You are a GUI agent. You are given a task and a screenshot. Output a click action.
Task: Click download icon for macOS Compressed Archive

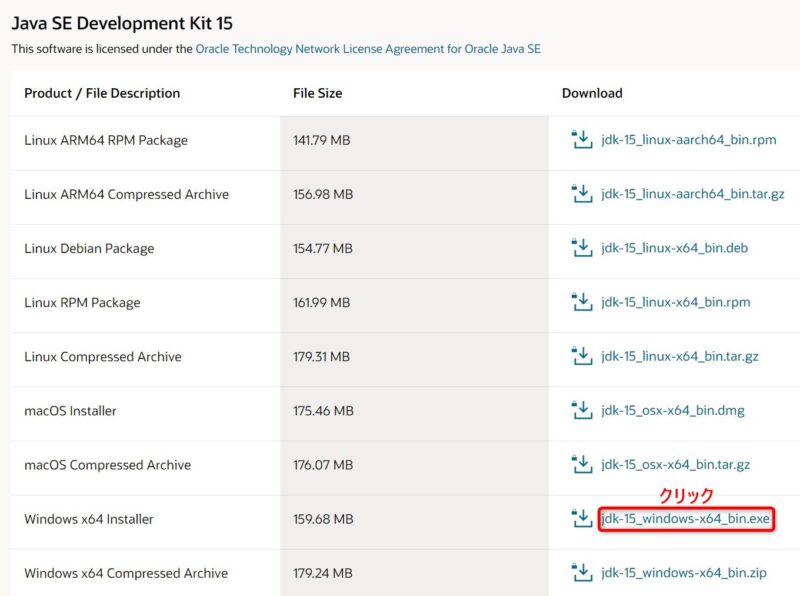pyautogui.click(x=581, y=464)
